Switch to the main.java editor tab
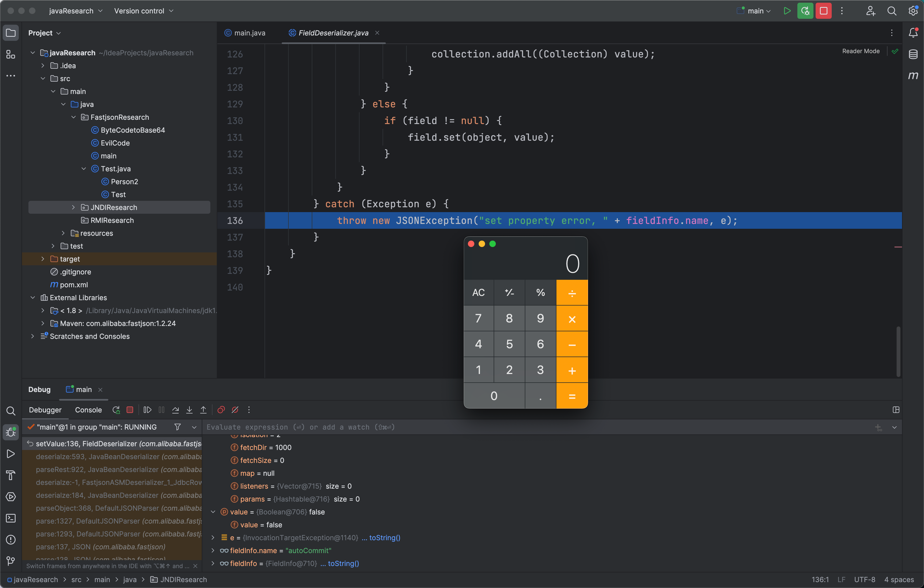The width and height of the screenshot is (924, 588). pos(245,33)
